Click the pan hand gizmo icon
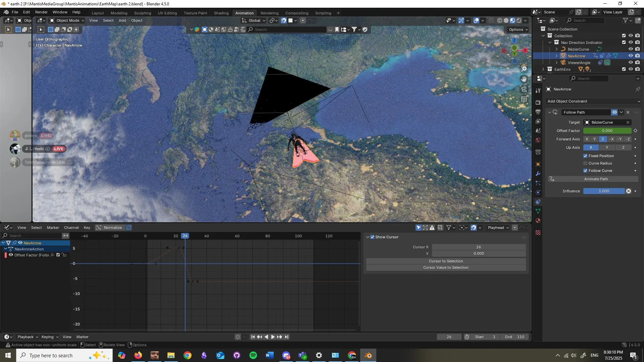Image resolution: width=644 pixels, height=362 pixels. [524, 79]
